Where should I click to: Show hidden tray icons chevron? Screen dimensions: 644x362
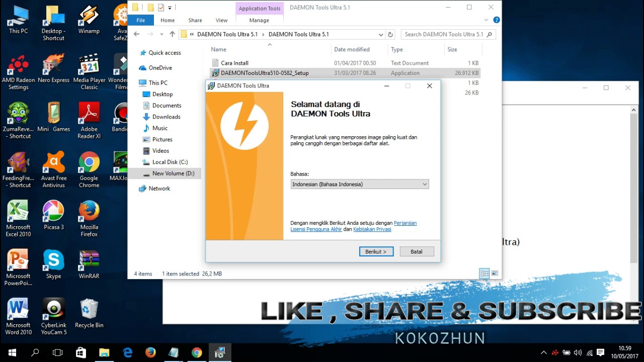(x=544, y=352)
